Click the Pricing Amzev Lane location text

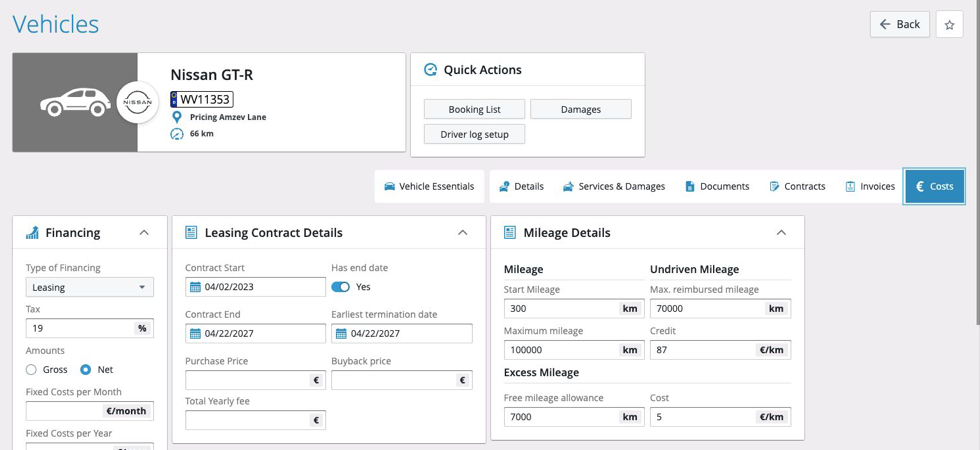click(228, 117)
